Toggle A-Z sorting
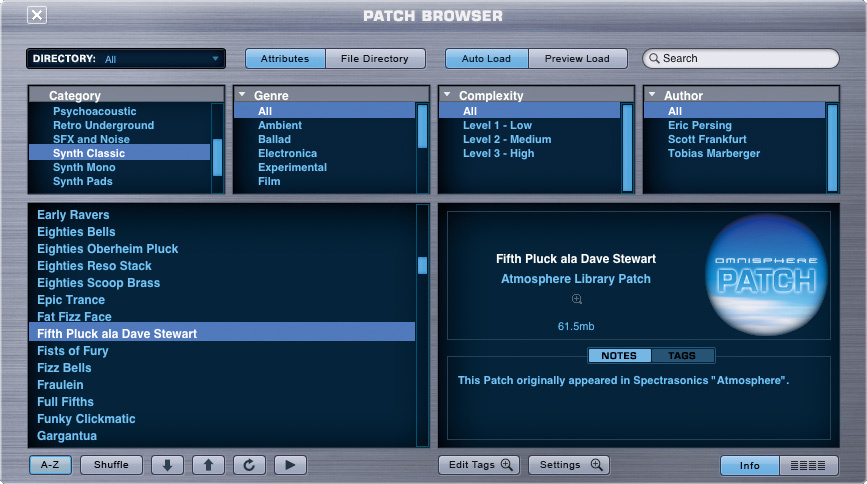 pos(50,465)
